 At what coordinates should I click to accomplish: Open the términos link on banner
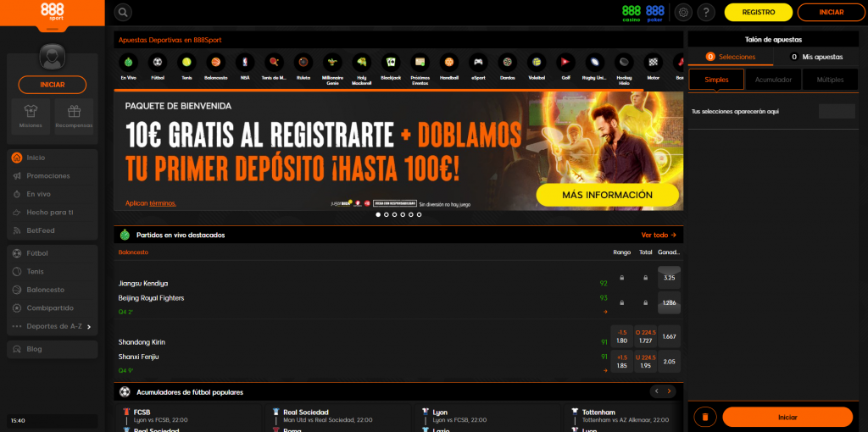(x=162, y=203)
